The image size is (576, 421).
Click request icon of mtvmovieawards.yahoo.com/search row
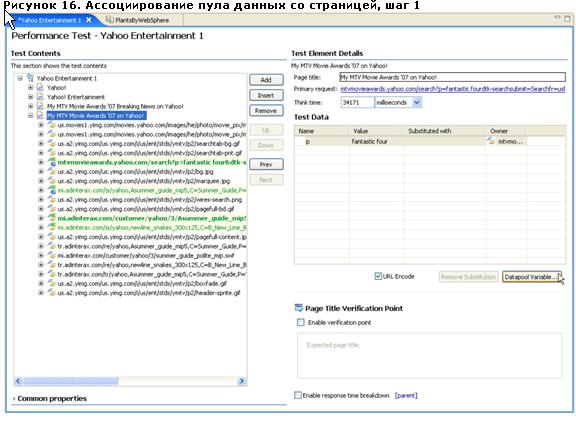tap(52, 162)
